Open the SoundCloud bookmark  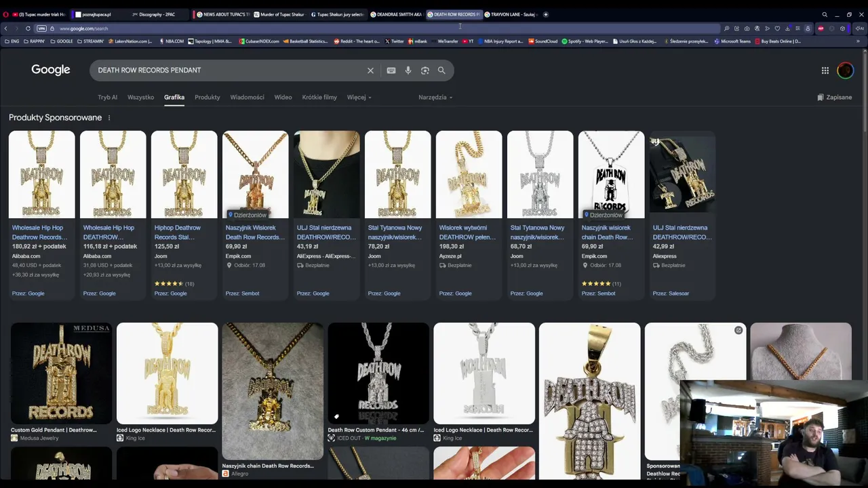click(543, 41)
